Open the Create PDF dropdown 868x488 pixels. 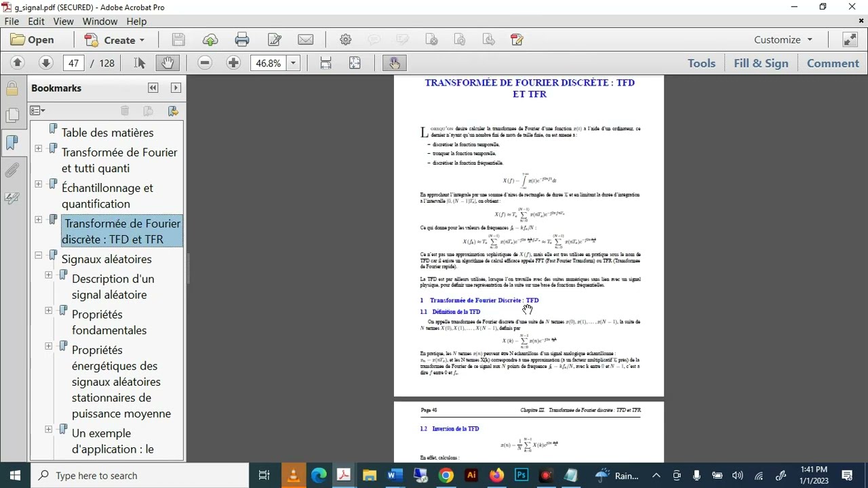point(114,40)
